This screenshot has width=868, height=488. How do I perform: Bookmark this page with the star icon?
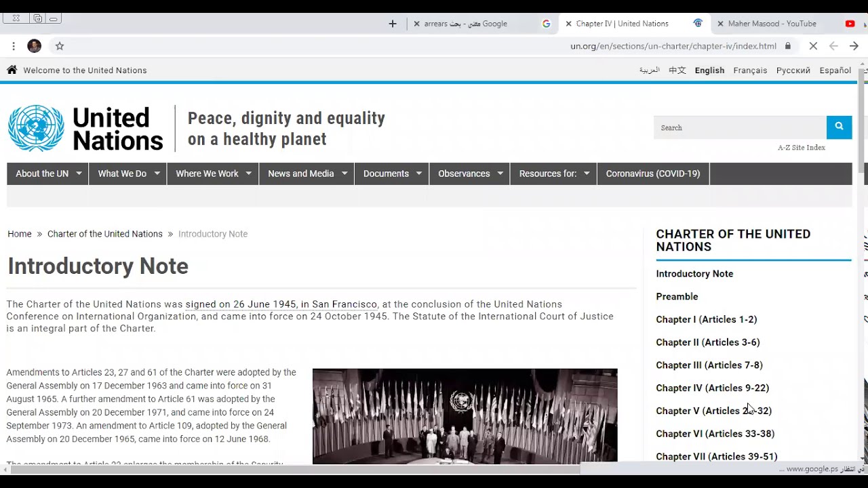[x=60, y=46]
